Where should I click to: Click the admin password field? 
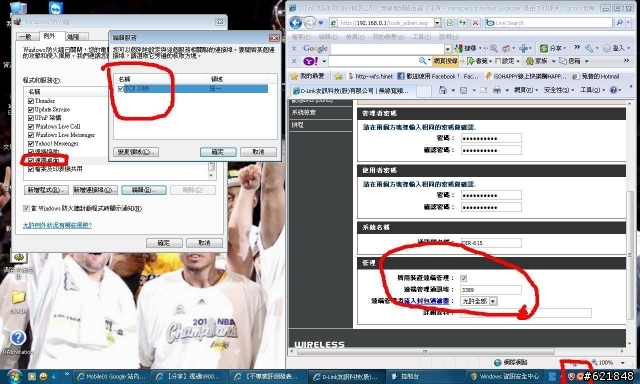pos(491,138)
